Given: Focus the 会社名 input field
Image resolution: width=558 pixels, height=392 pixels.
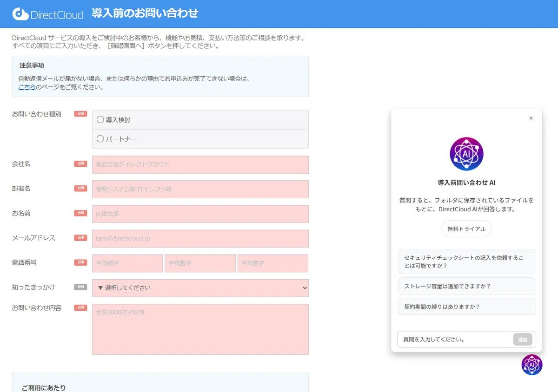Looking at the screenshot, I should [x=200, y=164].
